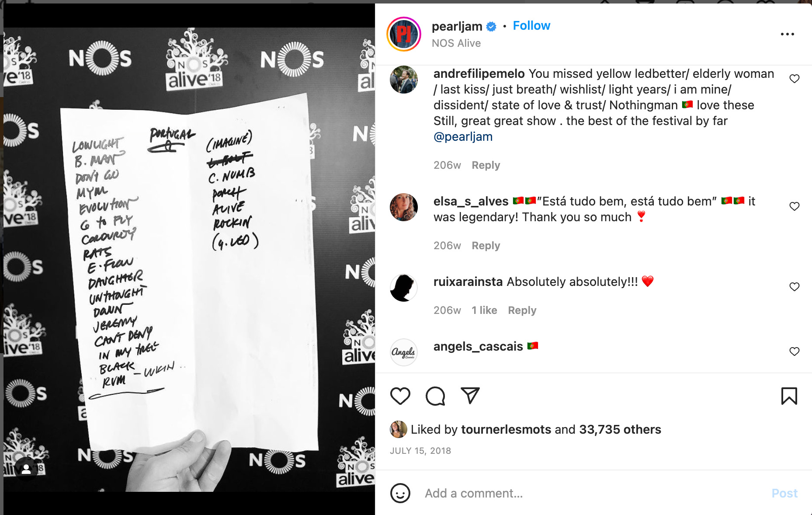
Task: Share post using paper plane icon
Action: point(470,396)
